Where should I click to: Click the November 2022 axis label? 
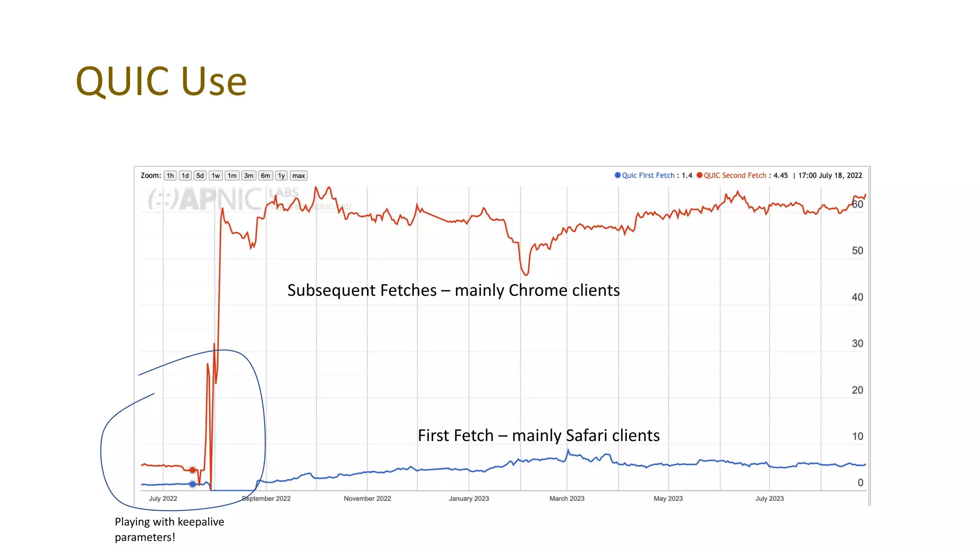(367, 498)
